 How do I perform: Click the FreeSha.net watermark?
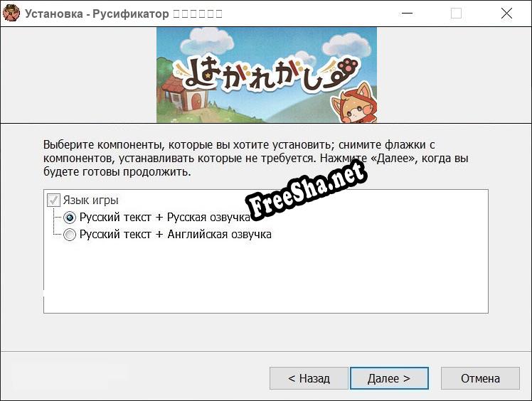point(306,189)
